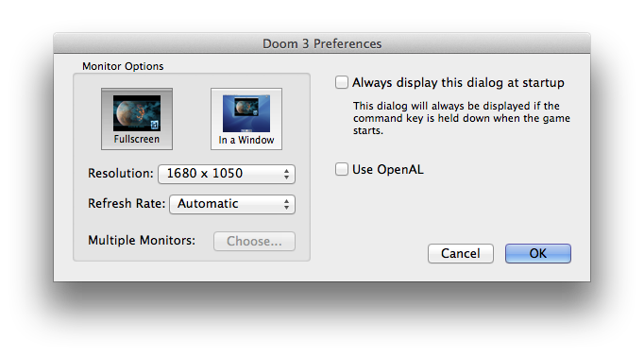Click the planet thumbnail in Fullscreen option
Image resolution: width=644 pixels, height=356 pixels.
[x=137, y=113]
